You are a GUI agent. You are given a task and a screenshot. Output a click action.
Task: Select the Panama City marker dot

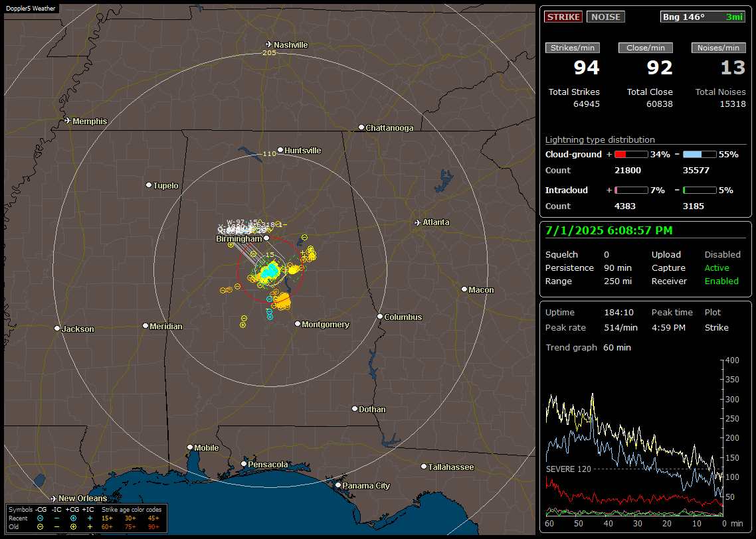[338, 485]
